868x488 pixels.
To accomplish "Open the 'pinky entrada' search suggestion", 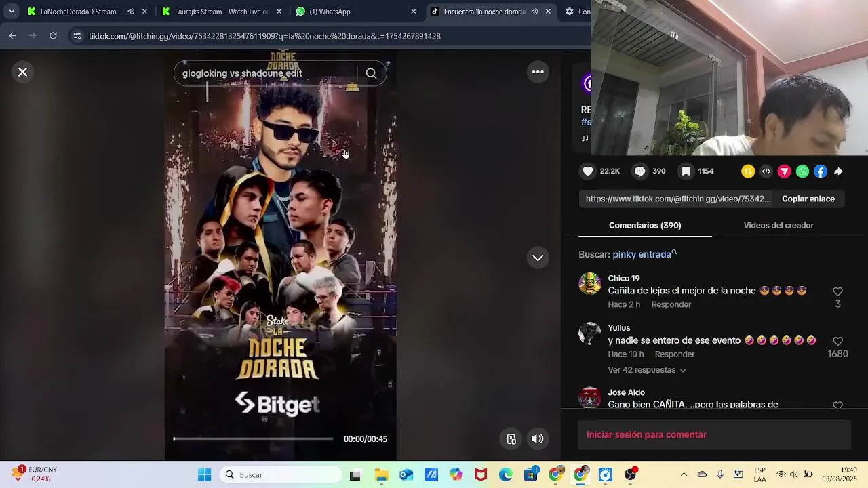I will (x=644, y=254).
